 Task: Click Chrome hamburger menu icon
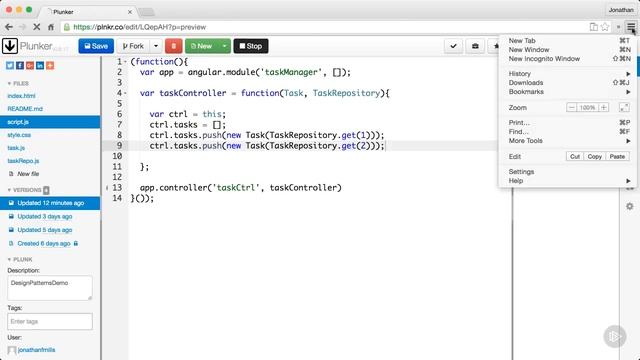[x=631, y=27]
